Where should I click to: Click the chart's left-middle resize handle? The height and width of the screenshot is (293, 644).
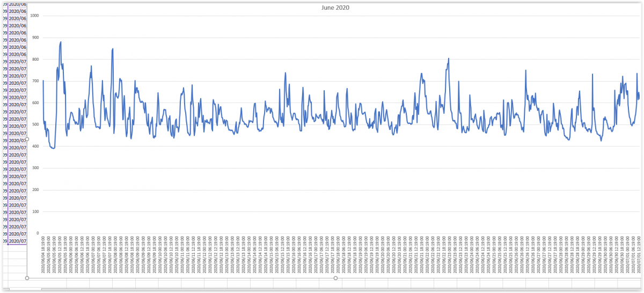[x=27, y=140]
